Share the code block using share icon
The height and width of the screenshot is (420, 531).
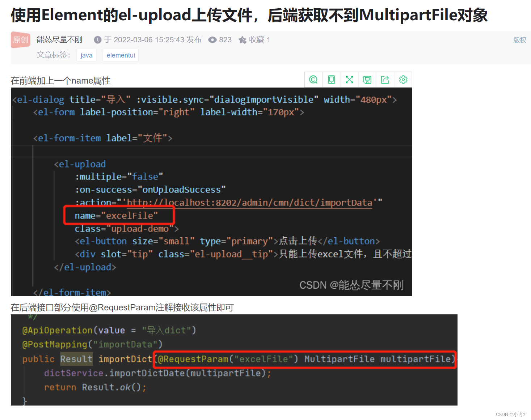[385, 80]
